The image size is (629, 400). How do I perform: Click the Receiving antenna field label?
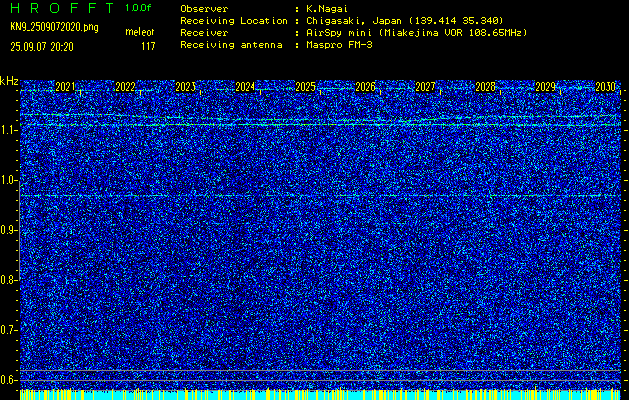point(231,45)
